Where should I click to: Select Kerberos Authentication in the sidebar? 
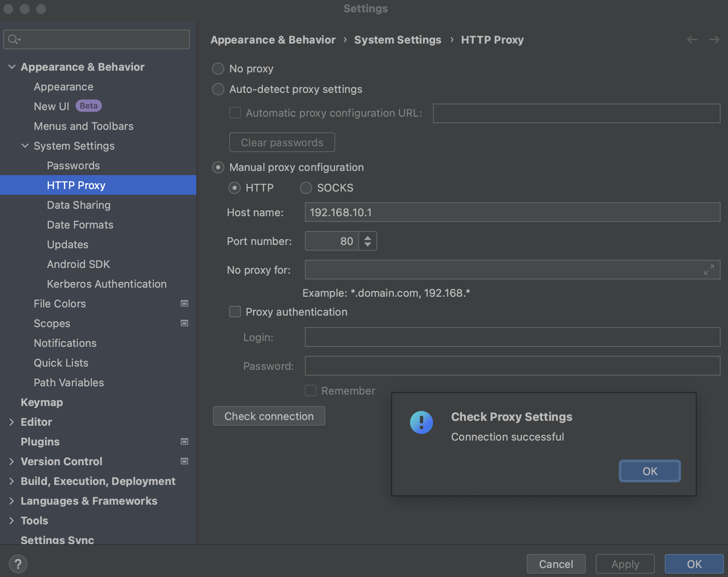106,284
